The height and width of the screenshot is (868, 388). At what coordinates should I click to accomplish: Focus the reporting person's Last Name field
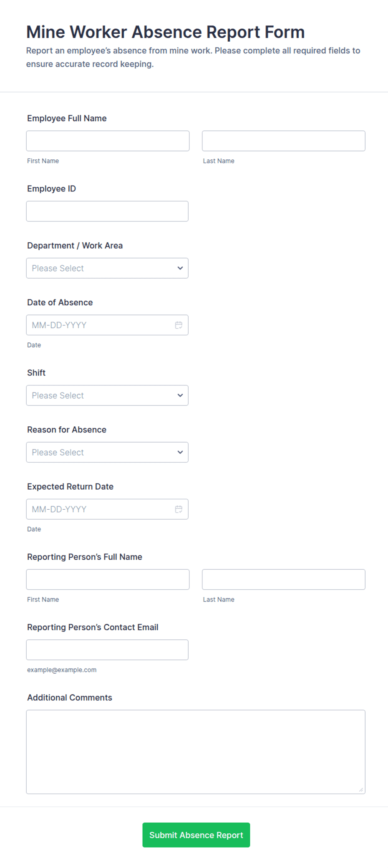(284, 579)
